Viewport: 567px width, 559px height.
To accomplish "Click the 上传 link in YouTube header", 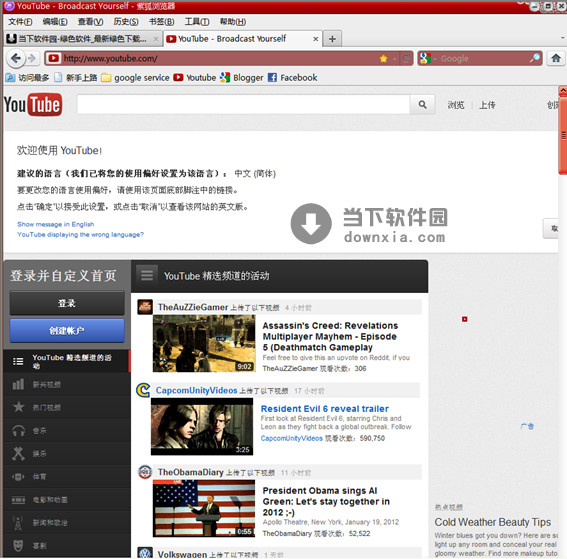I will [x=487, y=105].
